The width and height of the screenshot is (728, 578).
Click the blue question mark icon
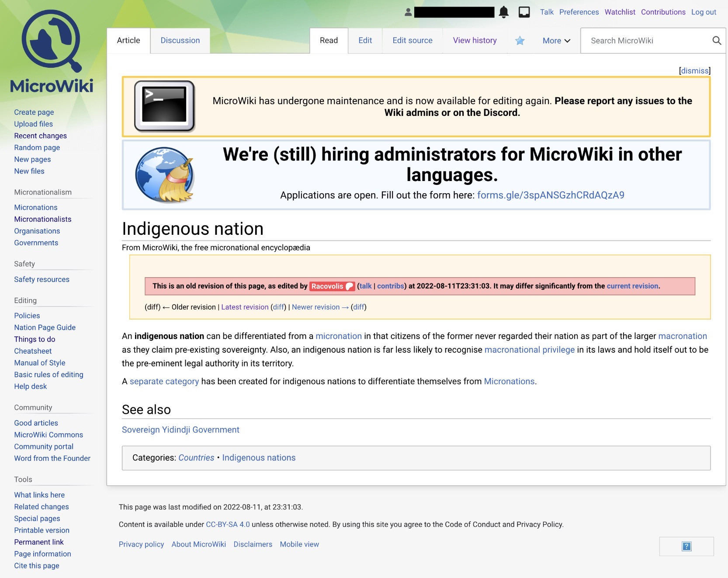(686, 546)
